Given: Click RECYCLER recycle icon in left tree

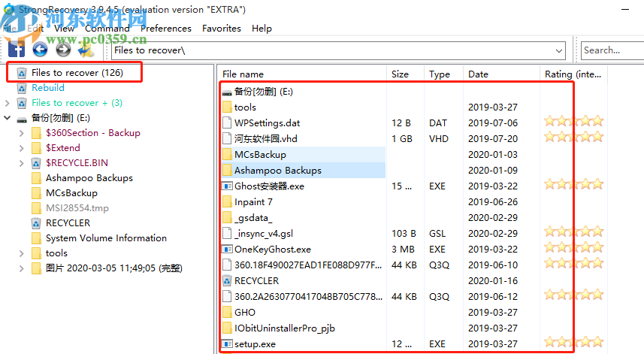Looking at the screenshot, I should (x=36, y=223).
